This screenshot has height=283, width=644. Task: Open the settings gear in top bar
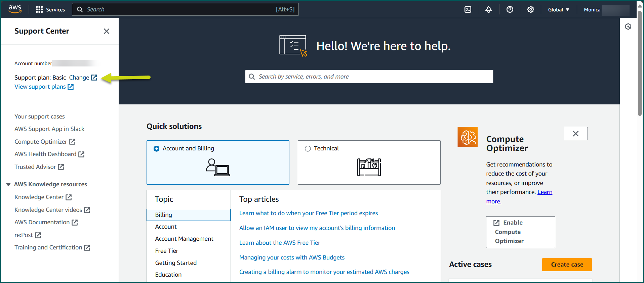click(531, 10)
